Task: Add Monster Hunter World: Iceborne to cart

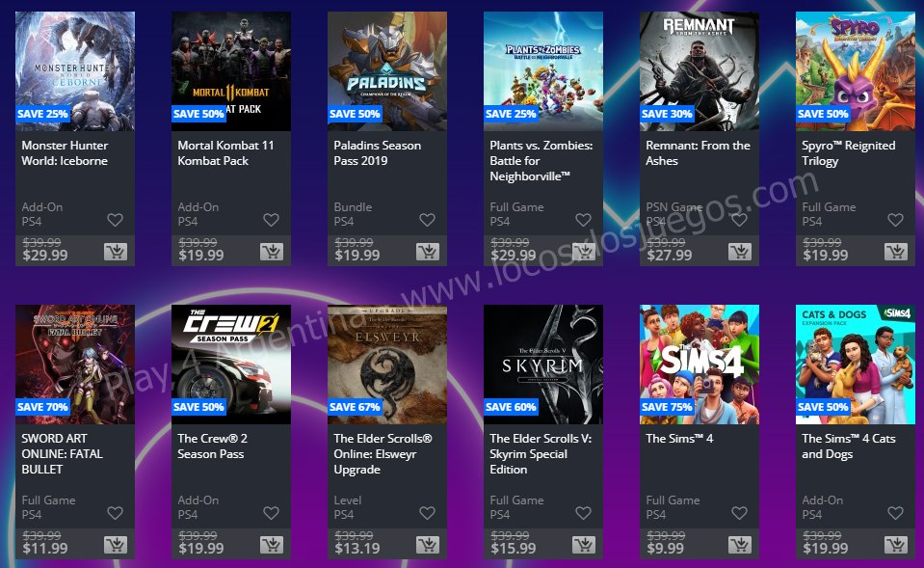Action: point(116,252)
